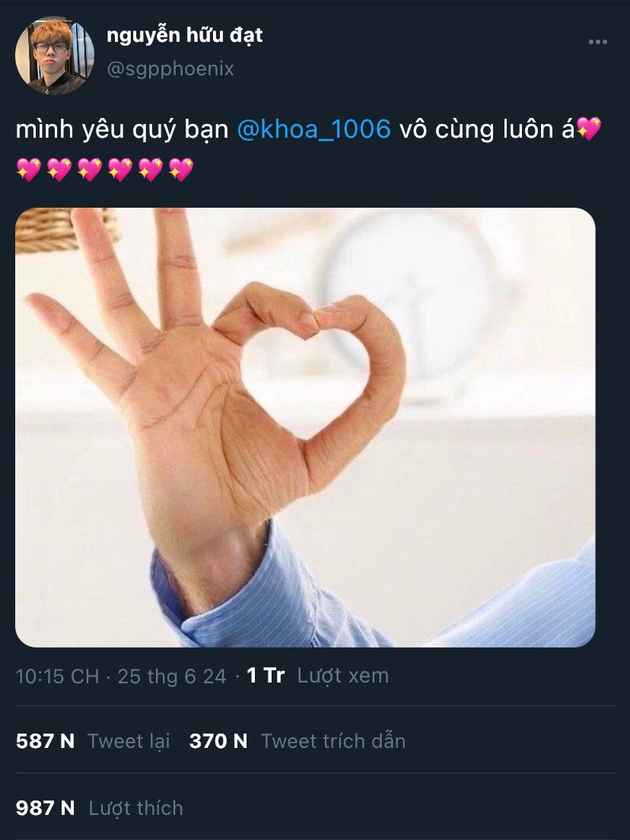This screenshot has width=630, height=840.
Task: Open the three-dot more options menu
Action: click(597, 42)
